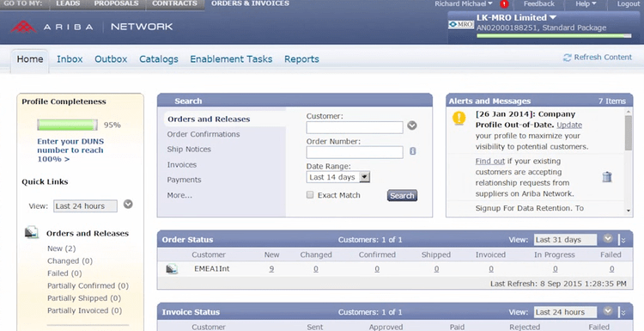Click the account package progress bar
This screenshot has width=644, height=331.
(554, 36)
